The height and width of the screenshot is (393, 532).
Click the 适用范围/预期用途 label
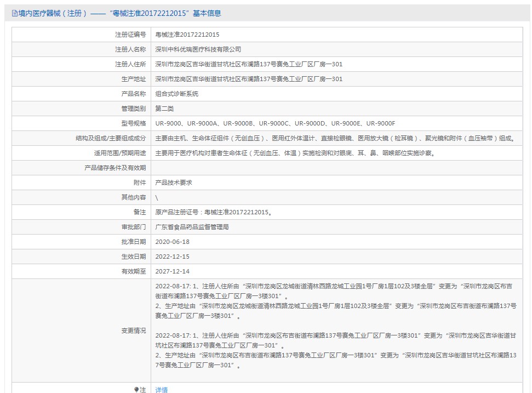tap(120, 153)
